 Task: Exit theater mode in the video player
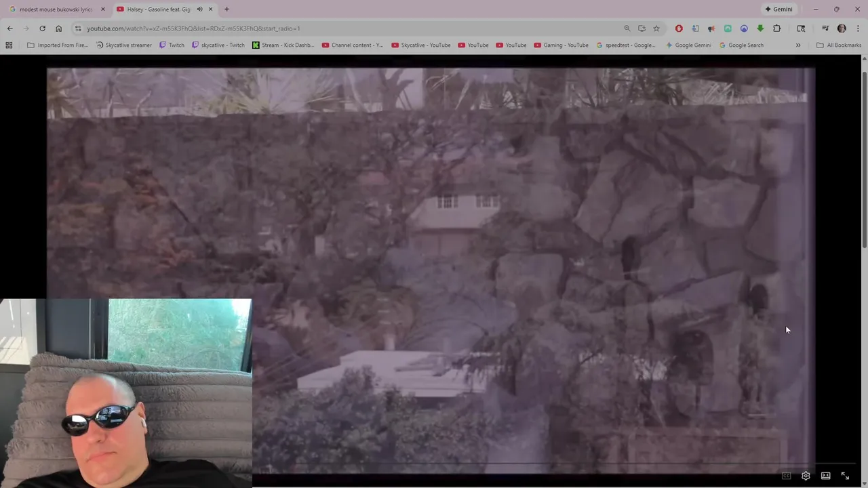pyautogui.click(x=825, y=476)
